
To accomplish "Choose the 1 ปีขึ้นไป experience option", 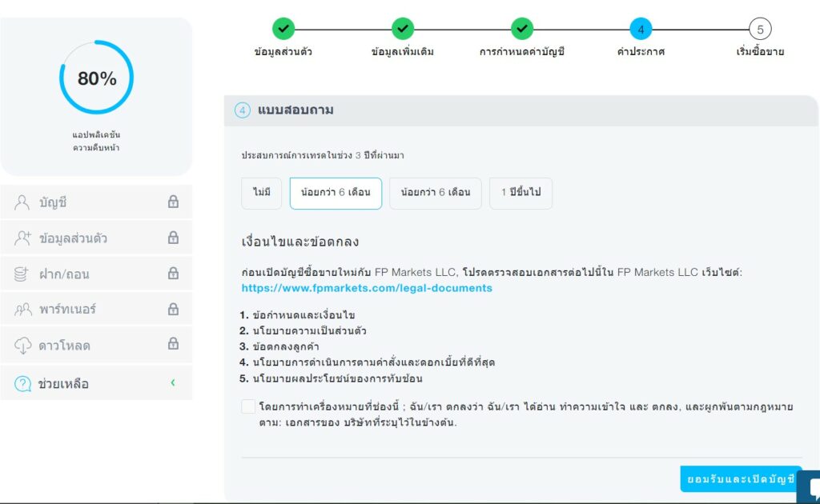I will tap(521, 193).
